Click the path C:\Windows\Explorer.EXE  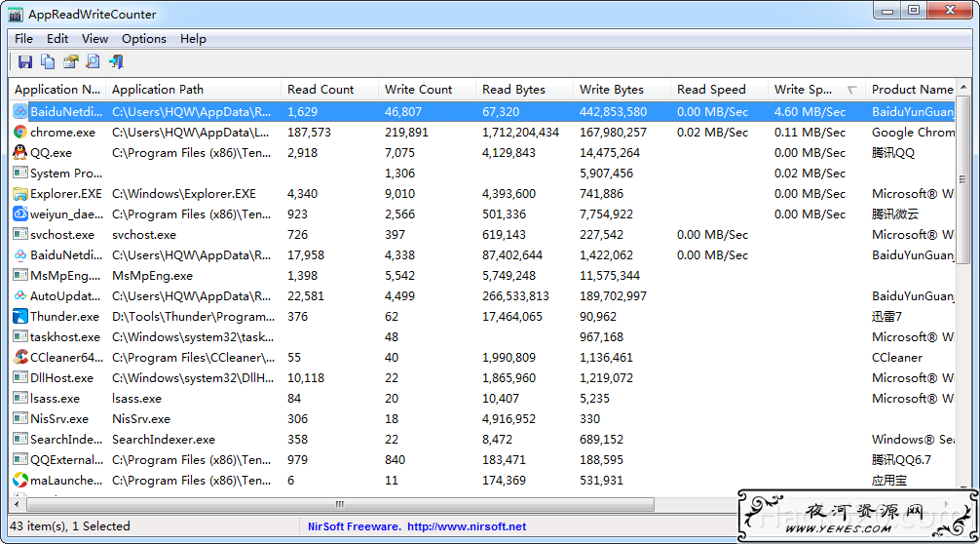pyautogui.click(x=184, y=194)
